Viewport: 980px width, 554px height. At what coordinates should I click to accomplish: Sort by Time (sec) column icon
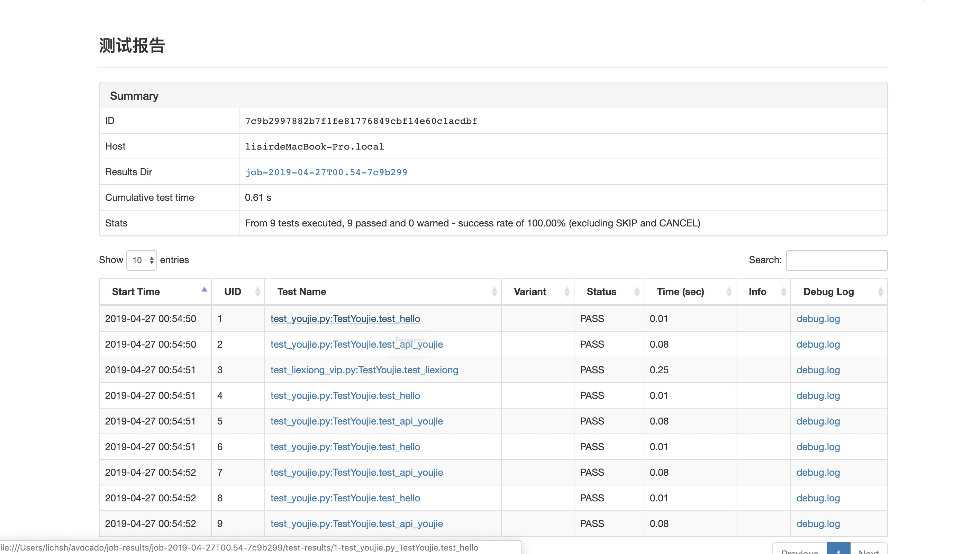[x=728, y=292]
